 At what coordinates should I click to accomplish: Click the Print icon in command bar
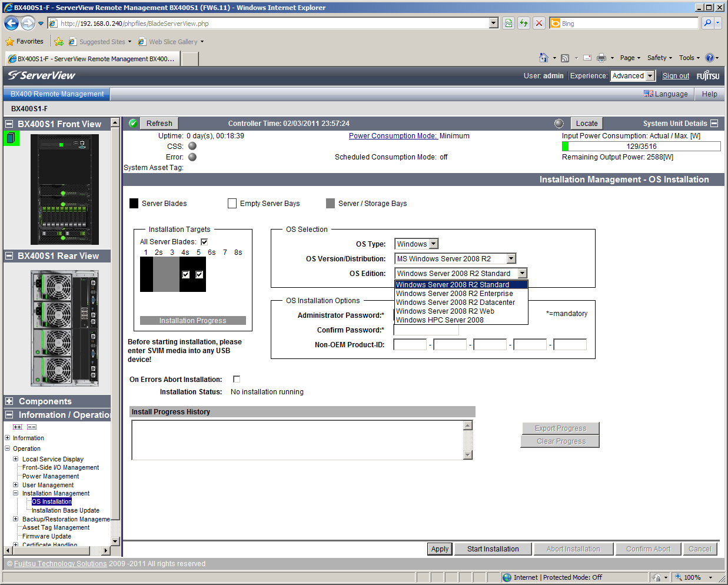click(x=601, y=58)
